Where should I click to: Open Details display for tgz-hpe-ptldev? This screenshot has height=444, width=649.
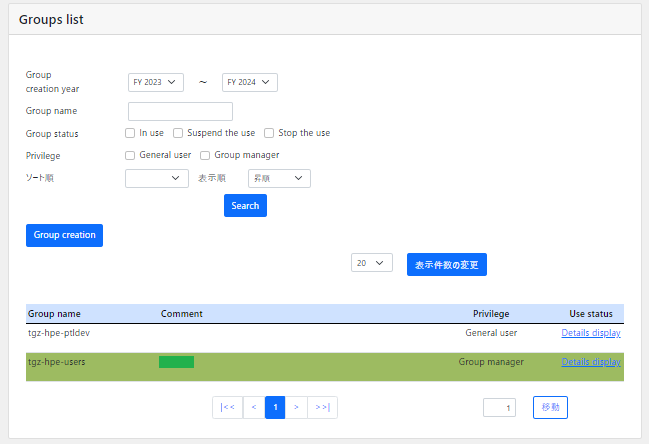(590, 333)
